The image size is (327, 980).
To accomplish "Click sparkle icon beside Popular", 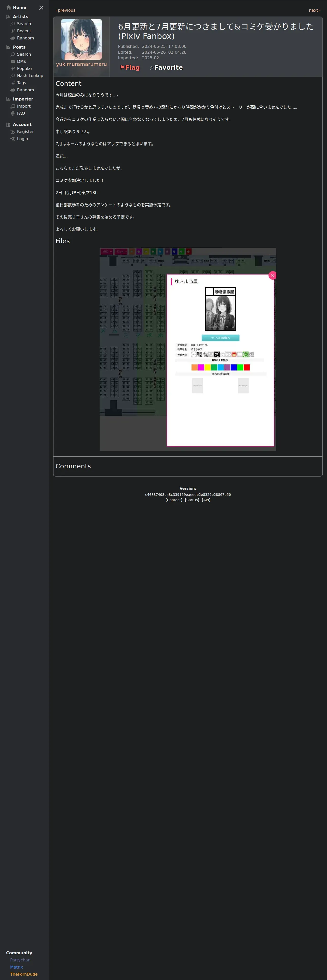I will point(12,68).
